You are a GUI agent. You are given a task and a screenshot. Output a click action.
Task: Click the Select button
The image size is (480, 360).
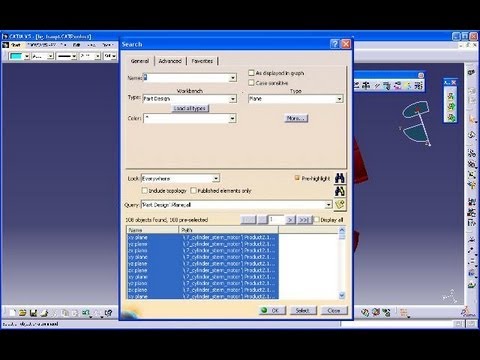302,310
